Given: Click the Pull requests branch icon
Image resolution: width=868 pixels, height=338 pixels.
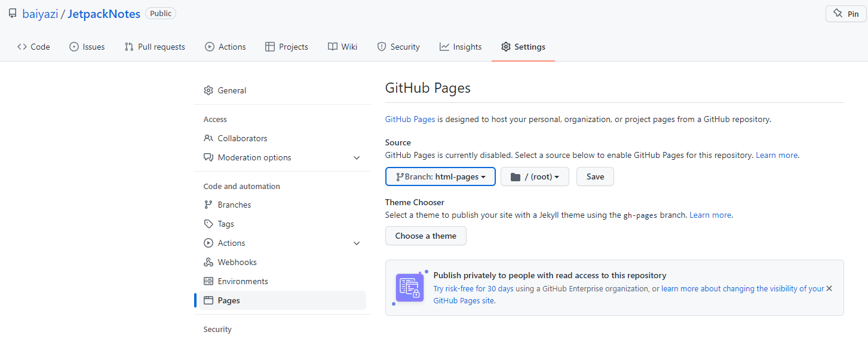Looking at the screenshot, I should [129, 47].
